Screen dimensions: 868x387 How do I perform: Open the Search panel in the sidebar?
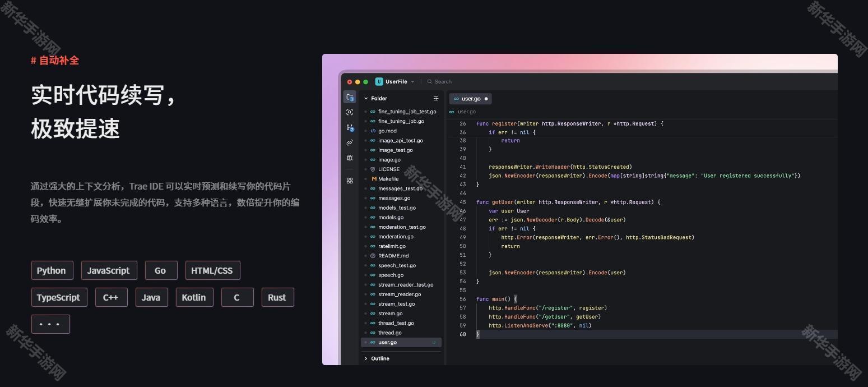tap(350, 112)
